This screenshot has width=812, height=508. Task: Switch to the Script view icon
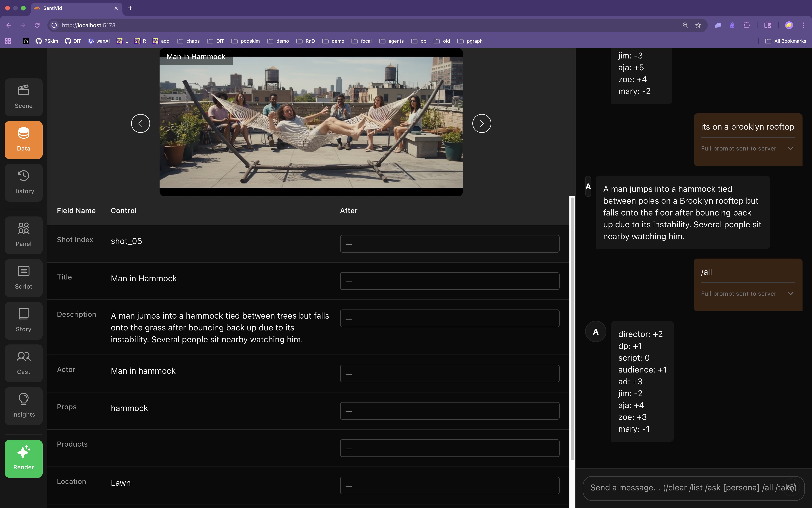pos(23,278)
